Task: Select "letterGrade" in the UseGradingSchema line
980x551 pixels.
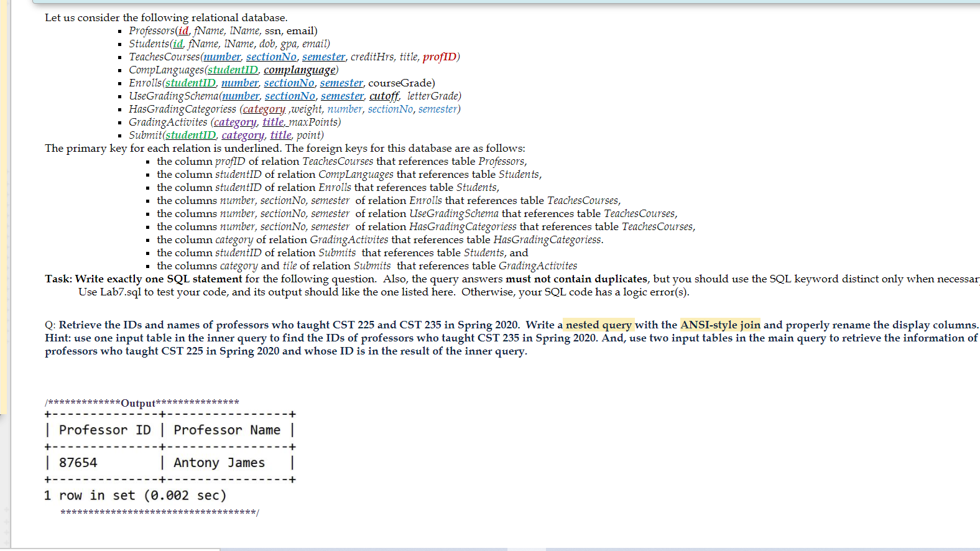Action: [x=432, y=96]
